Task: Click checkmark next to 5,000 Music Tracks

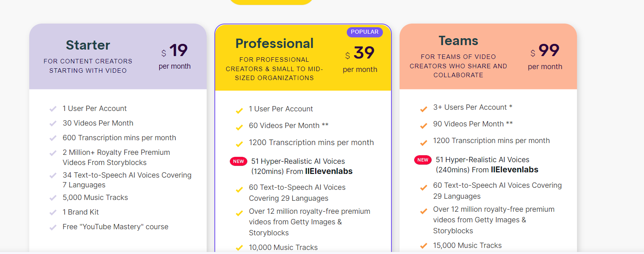Action: click(53, 198)
